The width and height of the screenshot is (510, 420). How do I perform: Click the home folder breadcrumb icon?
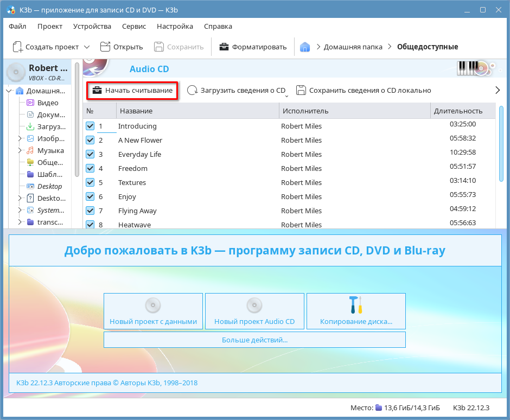305,47
